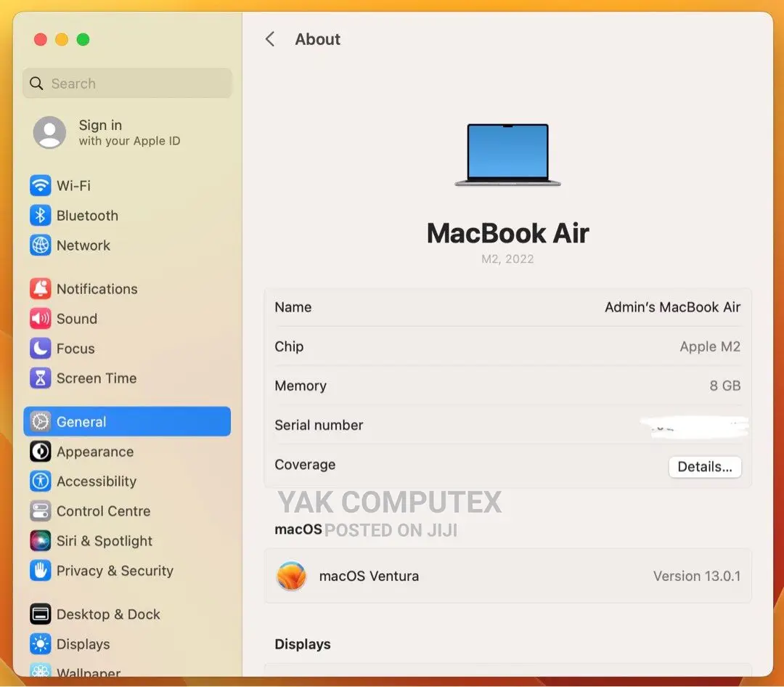Image resolution: width=784 pixels, height=687 pixels.
Task: Click the Chip row label
Action: [289, 346]
